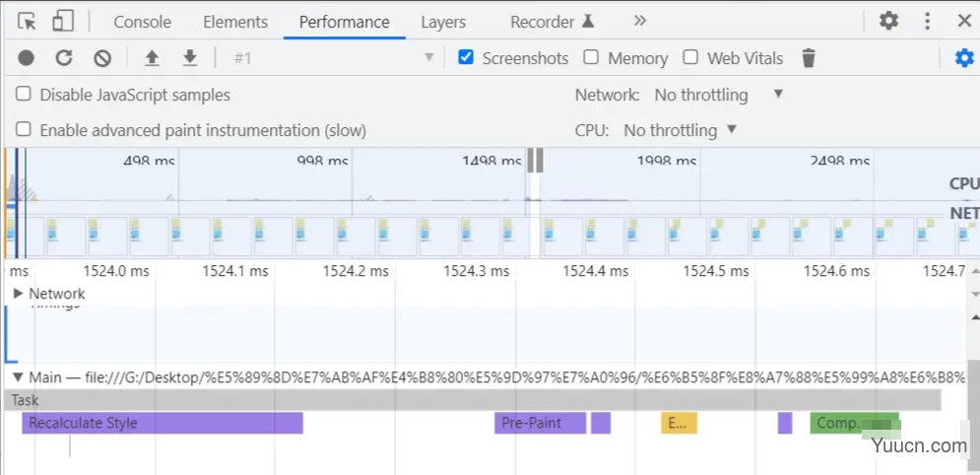Open DevTools settings gear icon
The image size is (980, 475).
(888, 22)
